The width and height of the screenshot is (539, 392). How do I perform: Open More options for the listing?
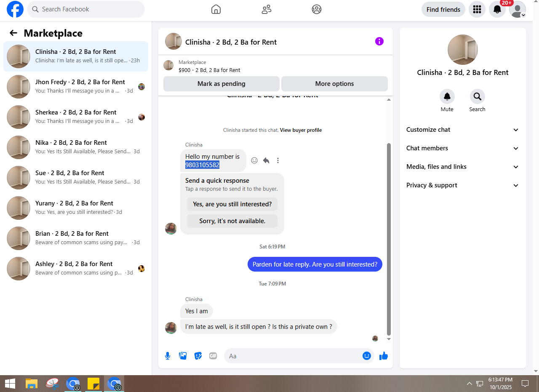[x=334, y=84]
